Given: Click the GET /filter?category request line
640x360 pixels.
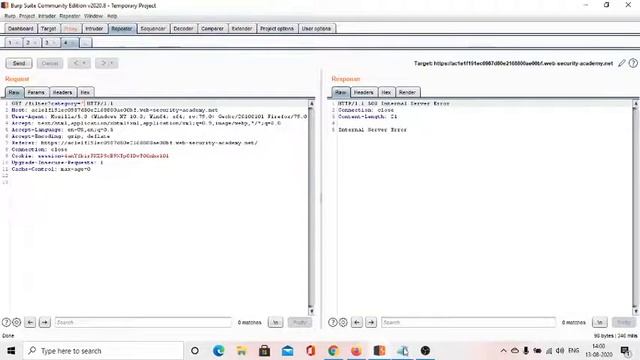Looking at the screenshot, I should pos(62,104).
